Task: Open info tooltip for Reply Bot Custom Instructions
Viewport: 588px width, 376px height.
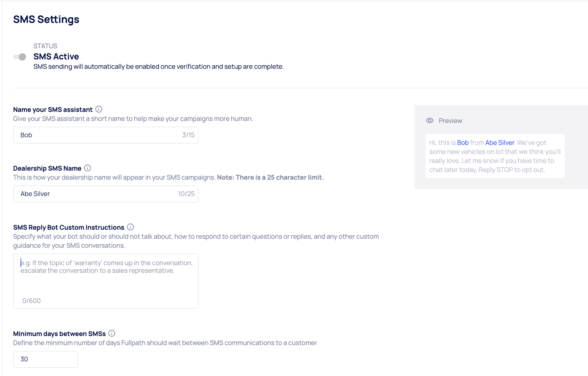Action: [130, 227]
